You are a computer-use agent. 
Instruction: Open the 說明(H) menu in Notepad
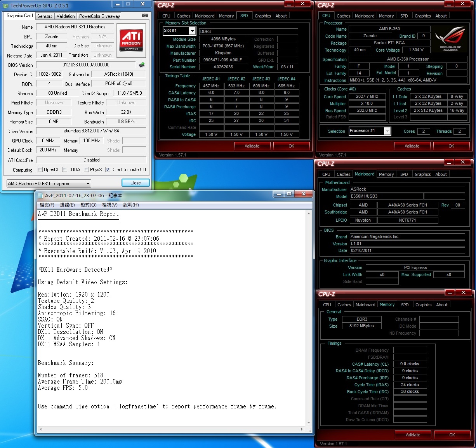131,205
